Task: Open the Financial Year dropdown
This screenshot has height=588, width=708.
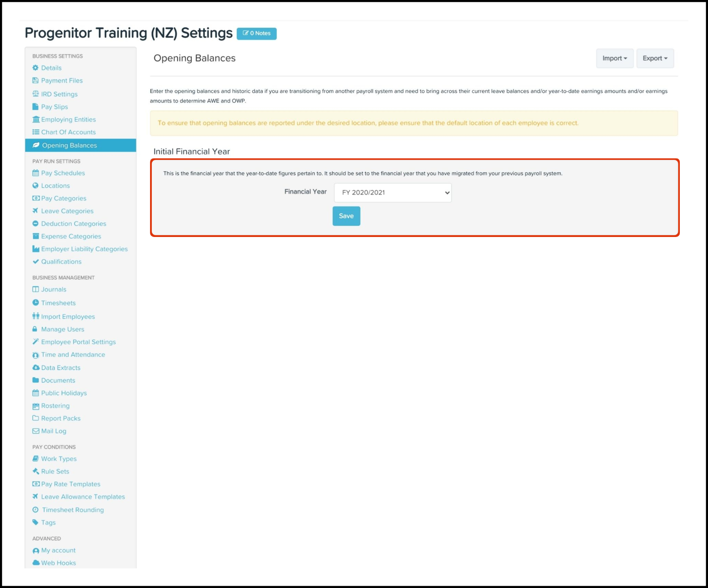Action: coord(392,193)
